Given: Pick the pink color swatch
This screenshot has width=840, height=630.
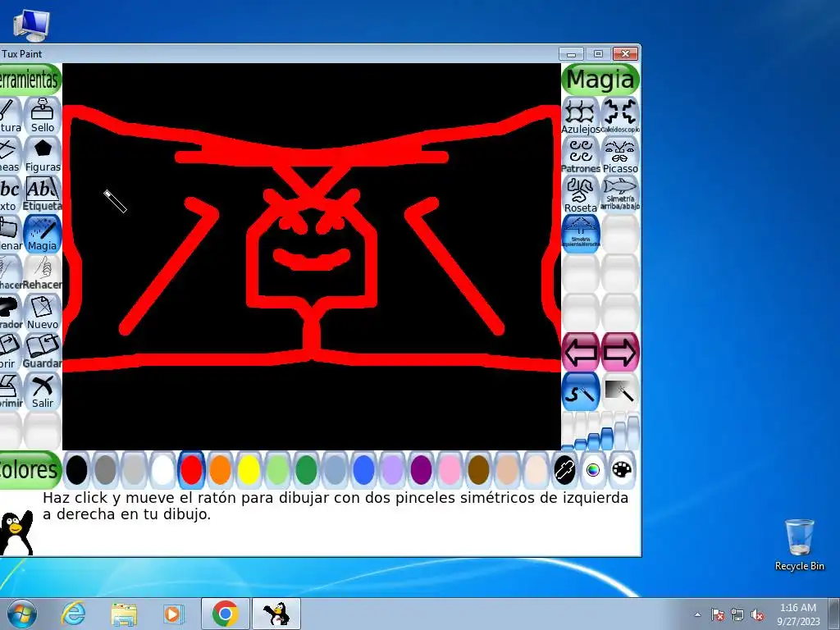Looking at the screenshot, I should pos(450,470).
